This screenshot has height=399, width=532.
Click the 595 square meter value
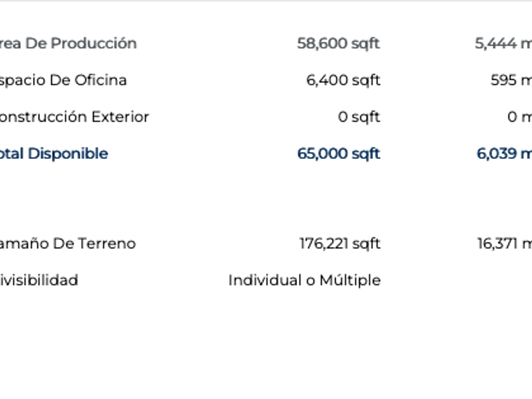click(510, 80)
